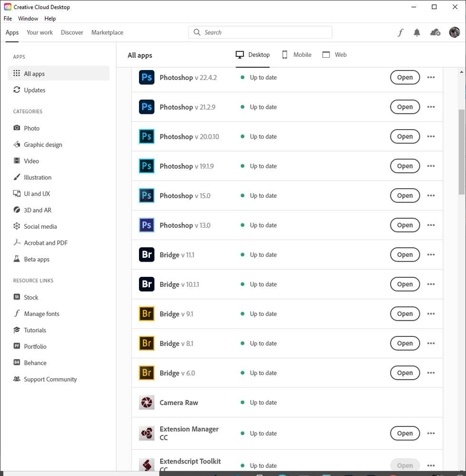Screen dimensions: 466x476
Task: Click the Bridge v 10.1.1 app icon
Action: [x=147, y=284]
